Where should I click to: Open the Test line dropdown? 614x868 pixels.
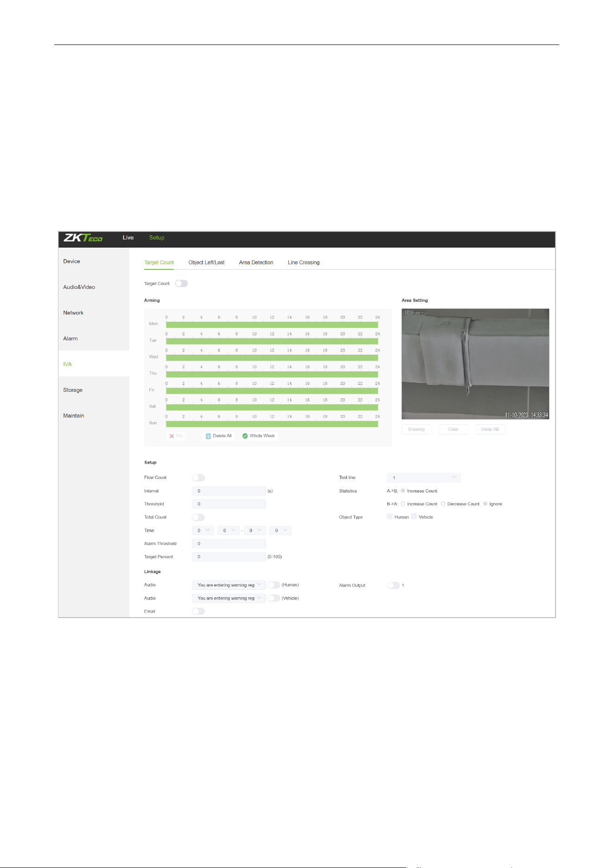423,478
